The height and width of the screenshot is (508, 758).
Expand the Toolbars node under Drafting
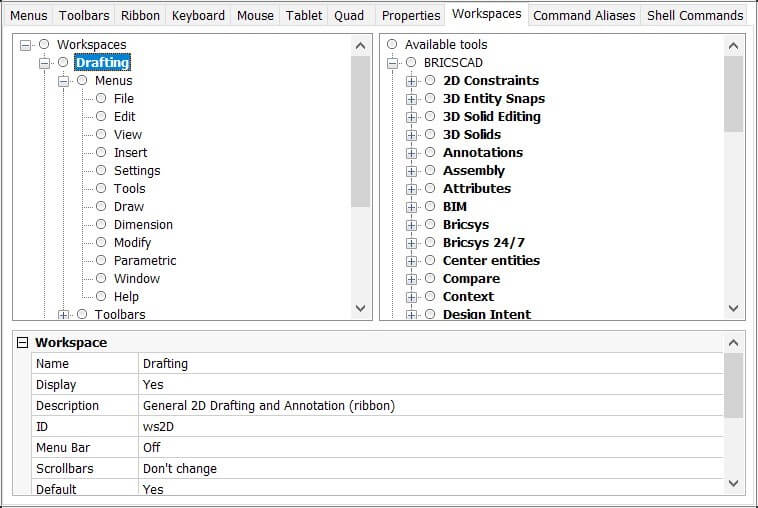[x=63, y=315]
